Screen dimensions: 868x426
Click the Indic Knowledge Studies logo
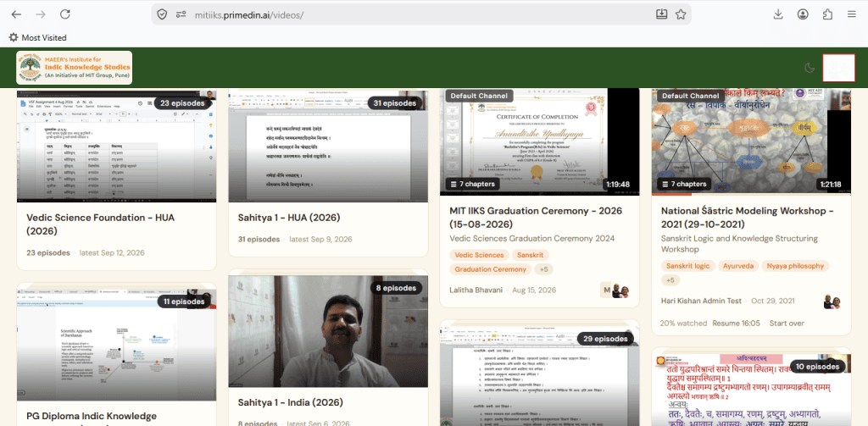tap(75, 68)
